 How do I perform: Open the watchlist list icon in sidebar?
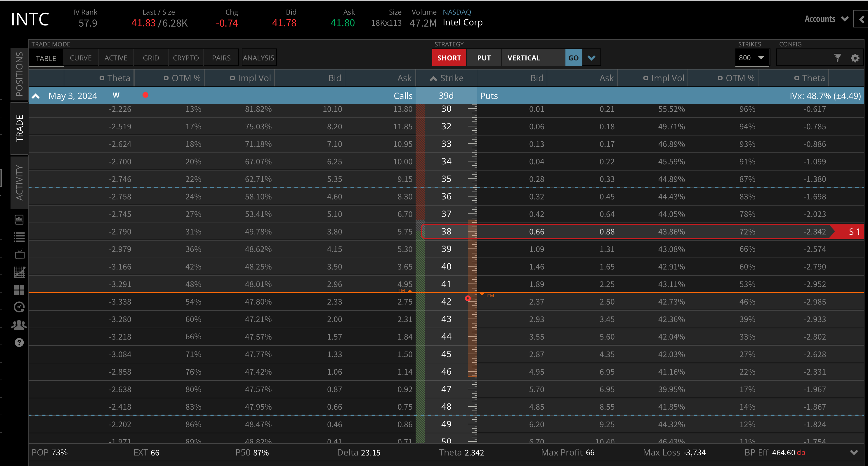[19, 237]
